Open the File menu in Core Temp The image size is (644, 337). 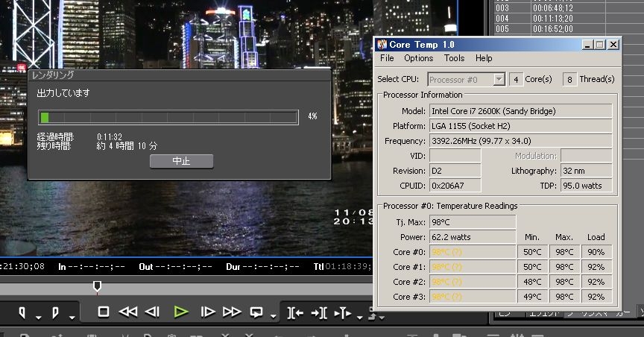click(387, 58)
